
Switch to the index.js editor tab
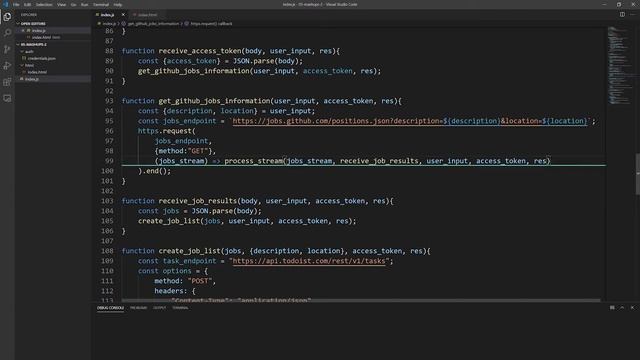click(x=108, y=15)
